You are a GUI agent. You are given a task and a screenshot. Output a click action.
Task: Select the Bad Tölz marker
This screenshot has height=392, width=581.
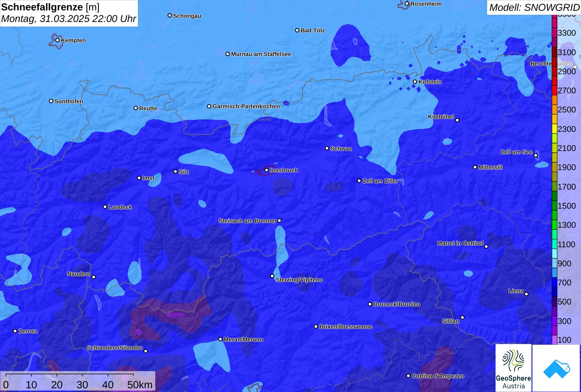click(x=297, y=30)
